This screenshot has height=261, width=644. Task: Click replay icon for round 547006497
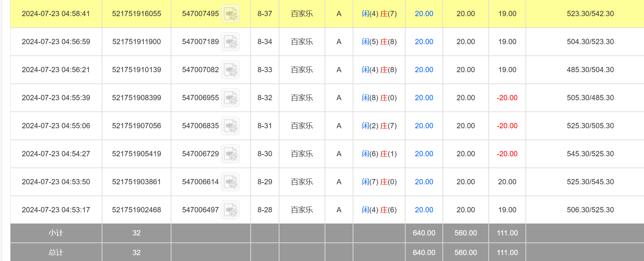pos(230,210)
